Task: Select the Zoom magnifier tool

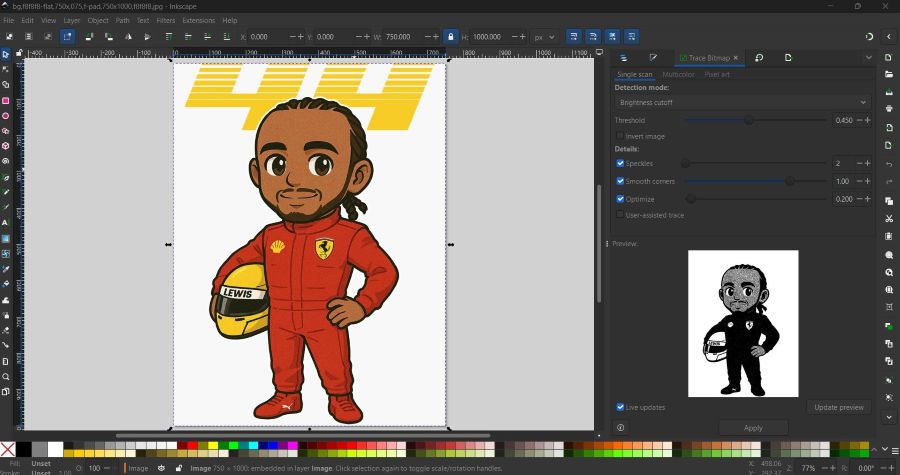Action: pos(6,377)
